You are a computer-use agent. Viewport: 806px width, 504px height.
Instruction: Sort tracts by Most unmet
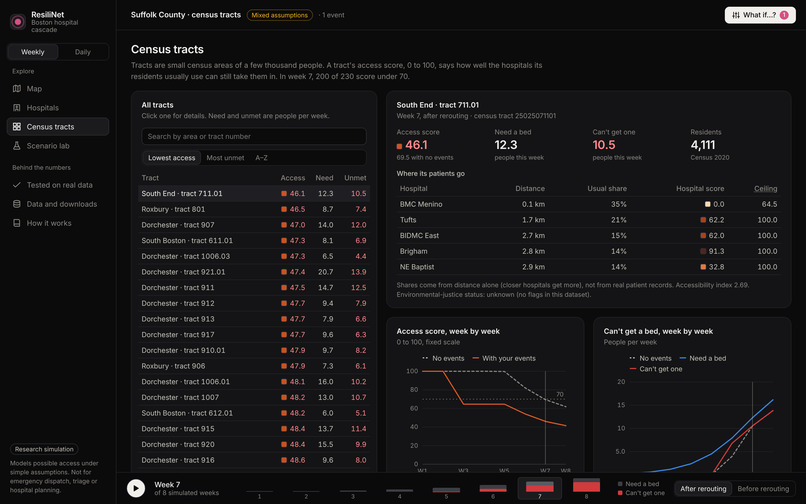(x=225, y=158)
